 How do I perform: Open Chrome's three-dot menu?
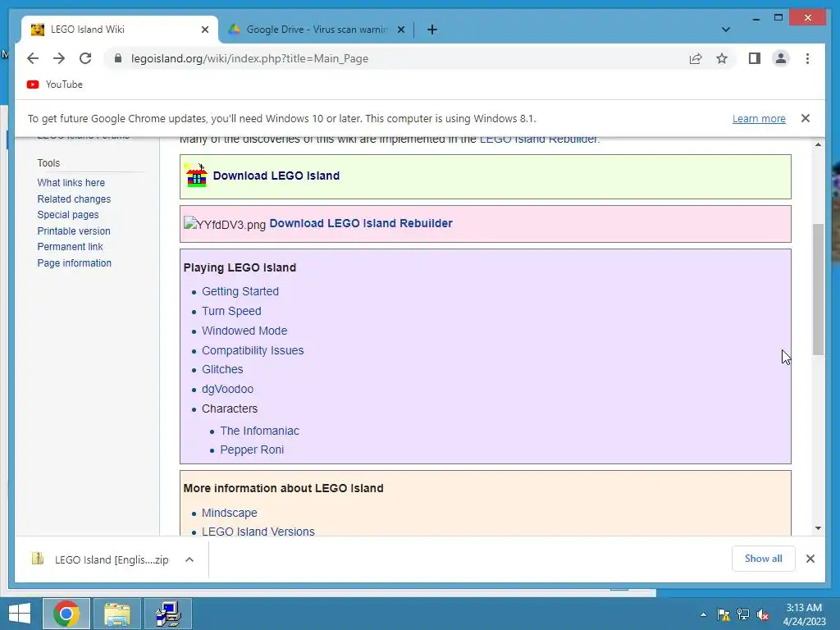point(807,58)
